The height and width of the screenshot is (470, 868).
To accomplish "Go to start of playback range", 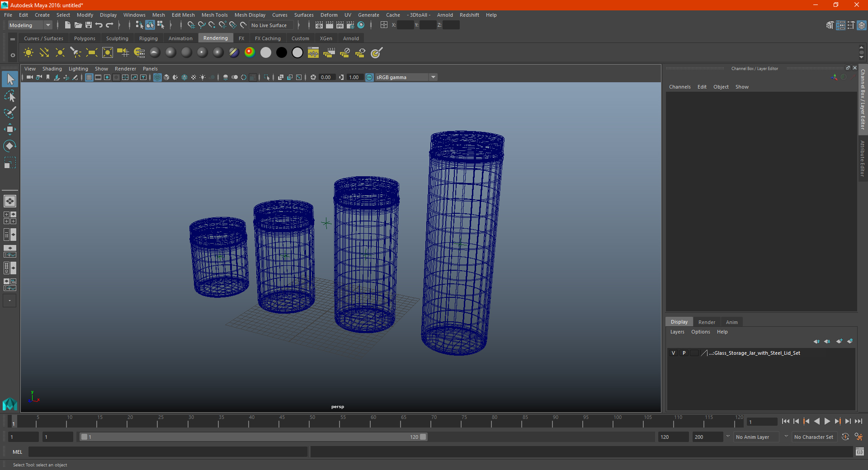I will tap(785, 421).
